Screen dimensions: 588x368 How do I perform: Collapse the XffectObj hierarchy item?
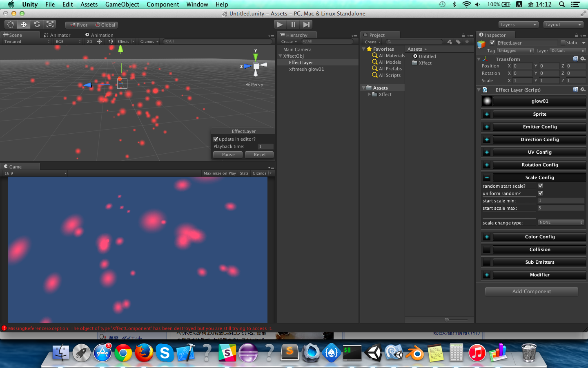[280, 56]
